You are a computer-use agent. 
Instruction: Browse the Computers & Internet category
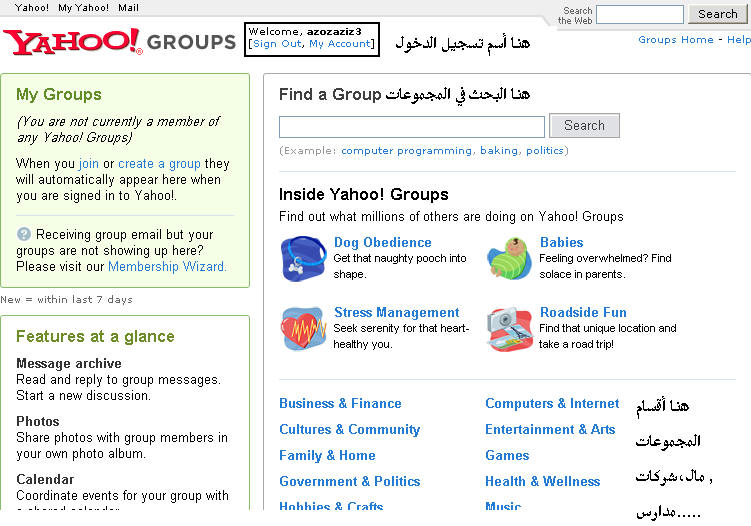click(x=552, y=403)
